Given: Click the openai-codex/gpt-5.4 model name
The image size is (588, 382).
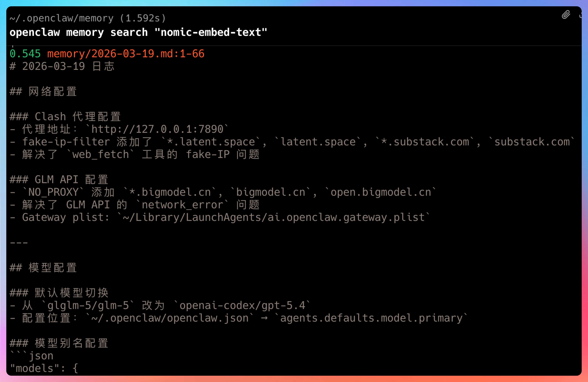Looking at the screenshot, I should click(x=242, y=305).
